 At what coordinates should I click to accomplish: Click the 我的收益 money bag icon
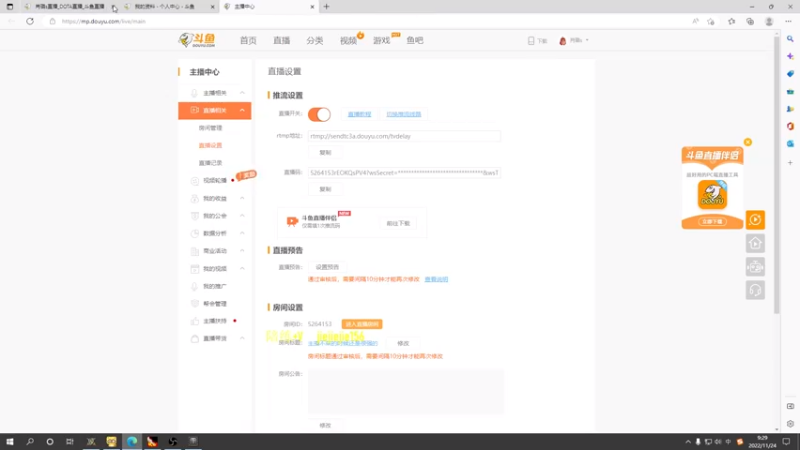(x=194, y=198)
